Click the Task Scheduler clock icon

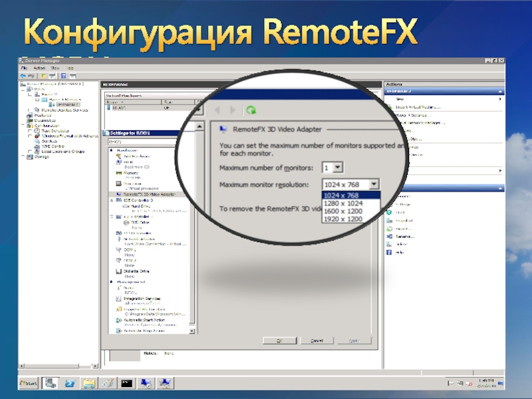[x=37, y=130]
